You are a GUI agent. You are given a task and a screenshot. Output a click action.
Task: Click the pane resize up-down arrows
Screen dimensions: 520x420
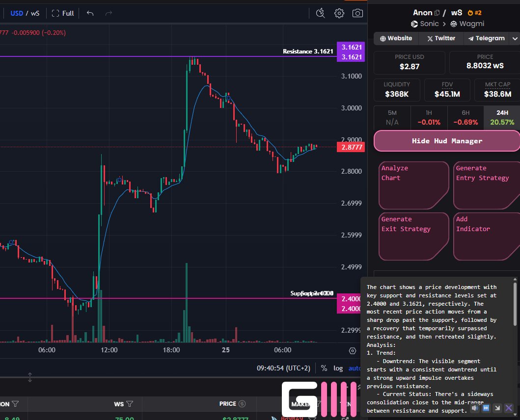tap(30, 377)
